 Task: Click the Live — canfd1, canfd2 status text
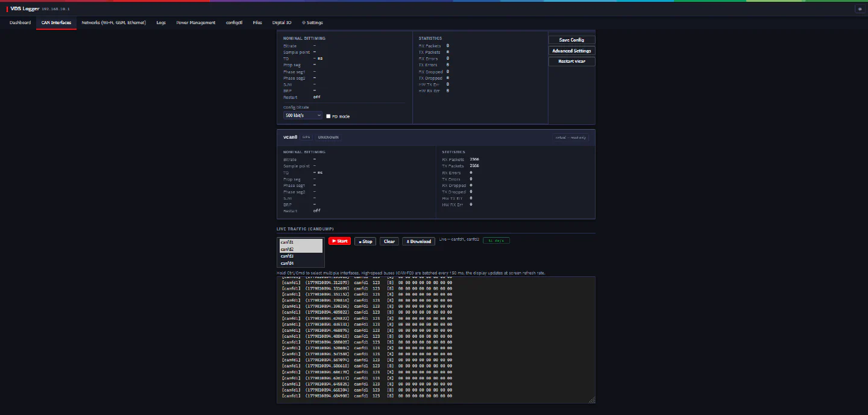tap(459, 240)
